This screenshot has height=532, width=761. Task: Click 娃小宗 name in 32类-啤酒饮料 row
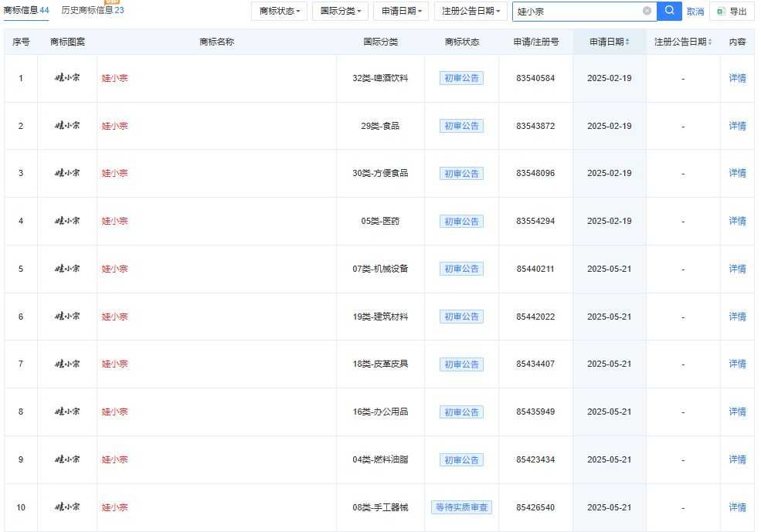(114, 78)
